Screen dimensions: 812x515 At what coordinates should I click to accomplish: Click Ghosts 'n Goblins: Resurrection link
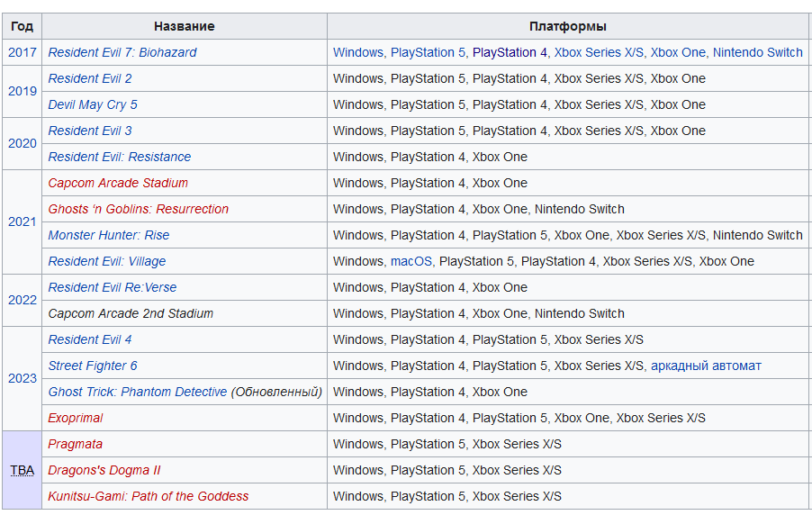click(x=139, y=209)
